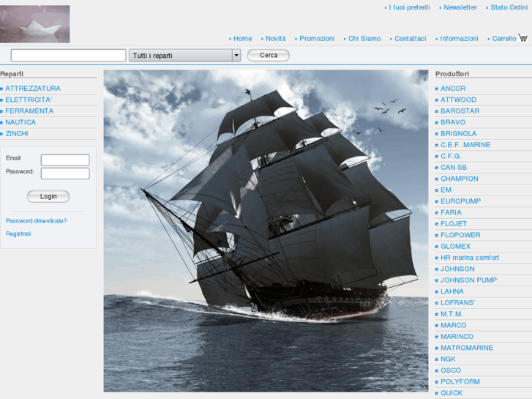Click the Email input field
The width and height of the screenshot is (532, 399).
click(x=65, y=160)
